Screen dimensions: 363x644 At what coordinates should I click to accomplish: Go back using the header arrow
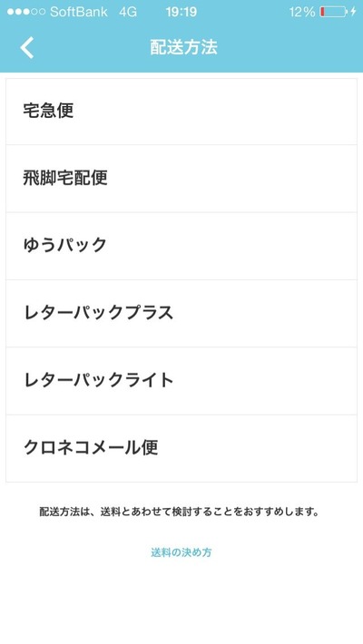point(26,48)
